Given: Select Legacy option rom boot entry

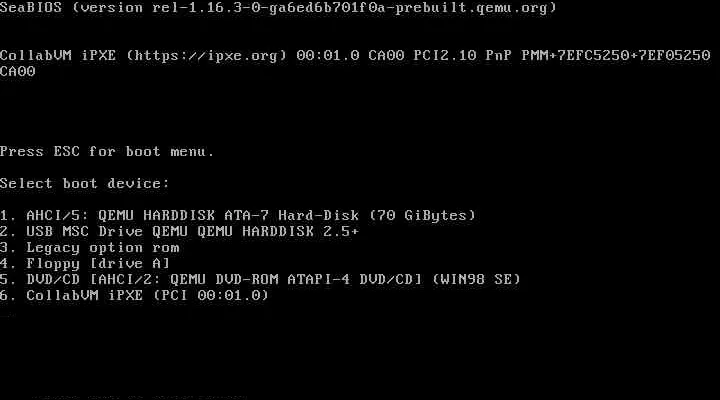Looking at the screenshot, I should 90,248.
